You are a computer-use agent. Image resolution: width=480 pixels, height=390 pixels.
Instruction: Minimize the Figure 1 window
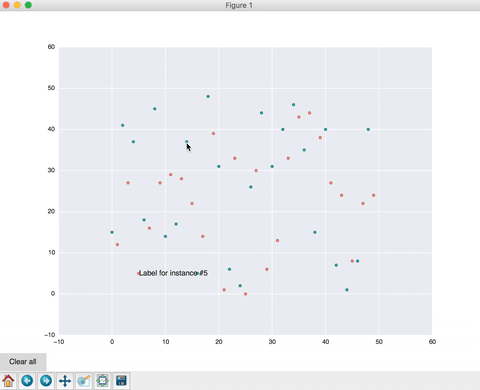click(x=17, y=5)
